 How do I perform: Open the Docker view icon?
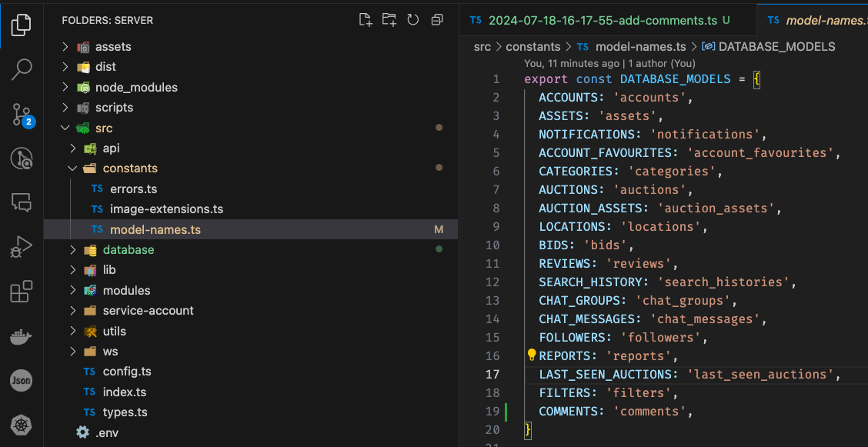[21, 336]
